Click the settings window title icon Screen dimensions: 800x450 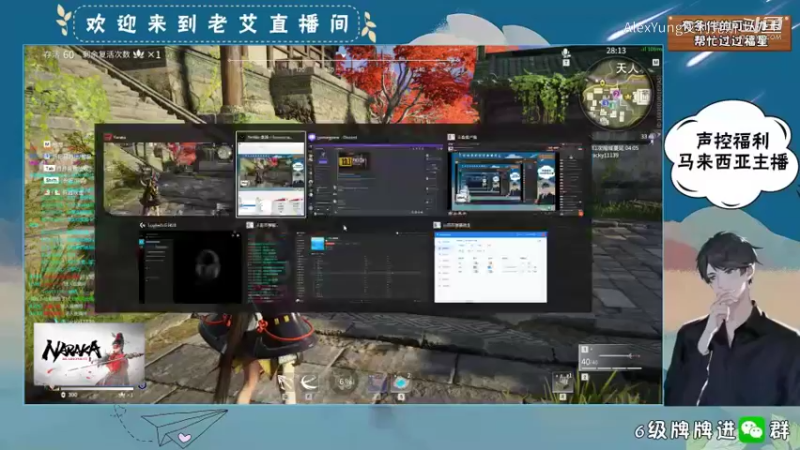pyautogui.click(x=437, y=225)
